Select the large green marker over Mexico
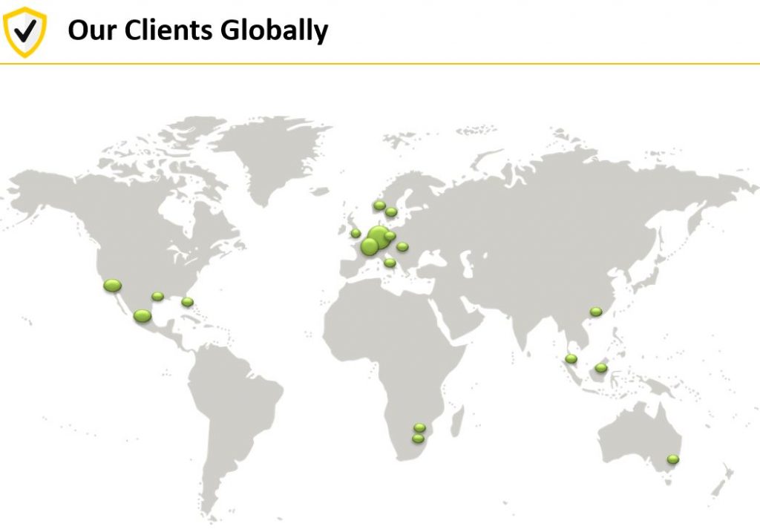The width and height of the screenshot is (760, 532). 142,316
